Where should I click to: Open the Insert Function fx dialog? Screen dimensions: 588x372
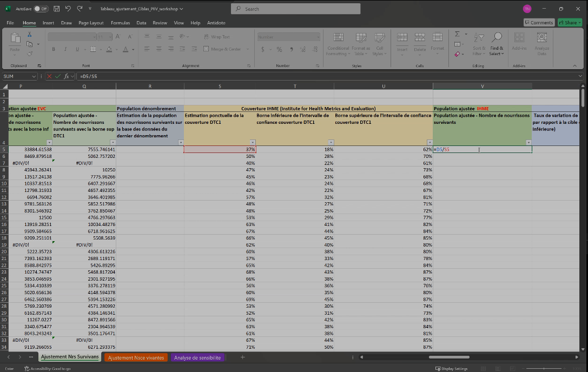(x=67, y=76)
